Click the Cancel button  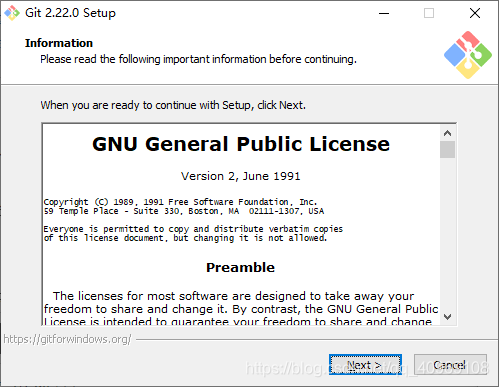(x=450, y=364)
